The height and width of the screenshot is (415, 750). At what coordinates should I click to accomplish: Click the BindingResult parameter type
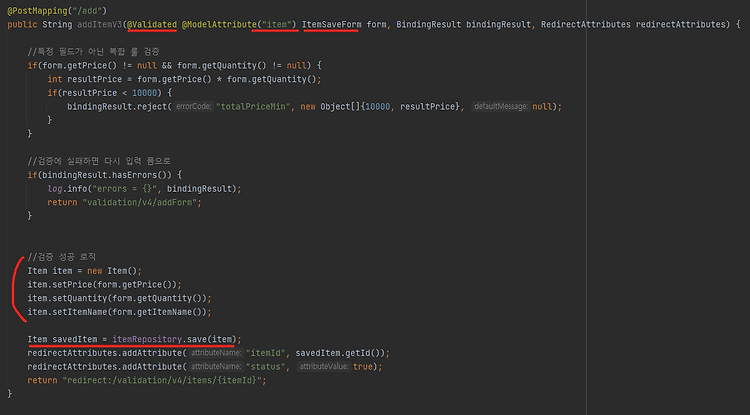[x=429, y=24]
